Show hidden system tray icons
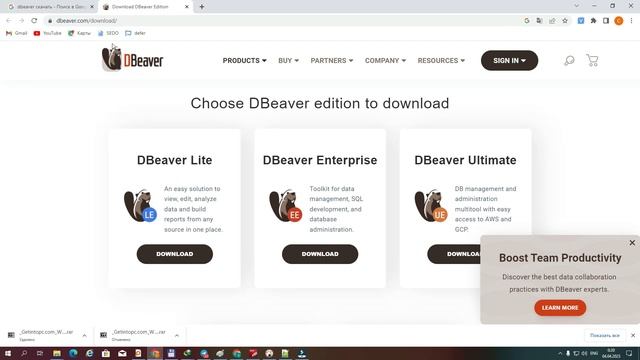 pos(560,353)
